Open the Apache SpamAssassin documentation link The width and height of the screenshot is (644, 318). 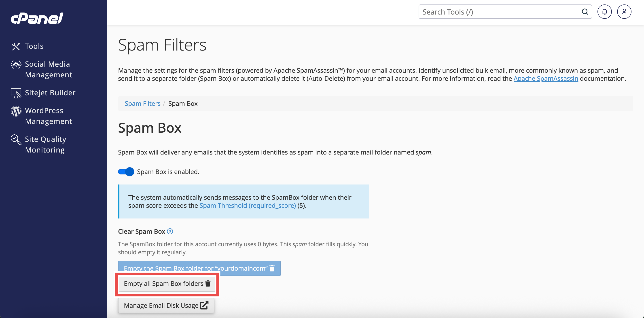[x=546, y=78]
